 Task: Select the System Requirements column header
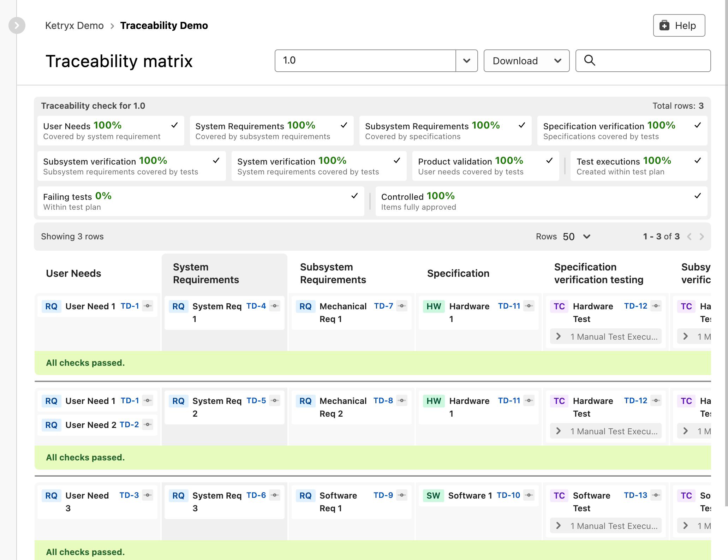tap(206, 273)
